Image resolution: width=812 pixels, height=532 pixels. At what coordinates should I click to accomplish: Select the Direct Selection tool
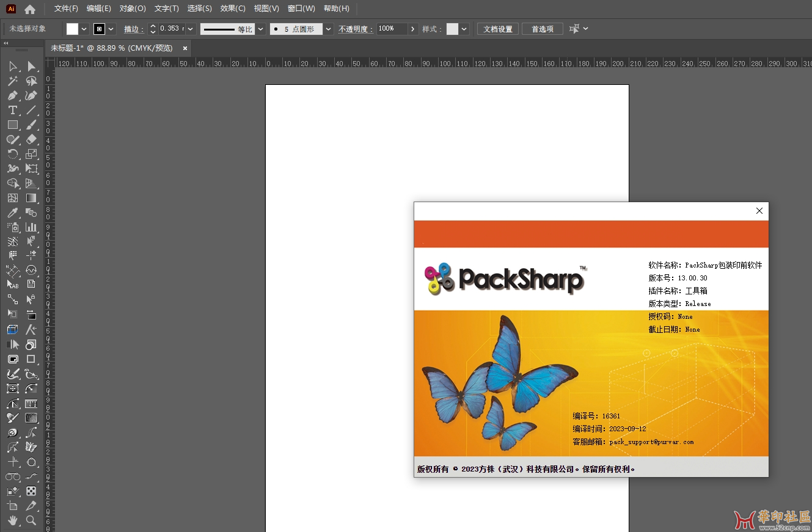click(x=31, y=66)
